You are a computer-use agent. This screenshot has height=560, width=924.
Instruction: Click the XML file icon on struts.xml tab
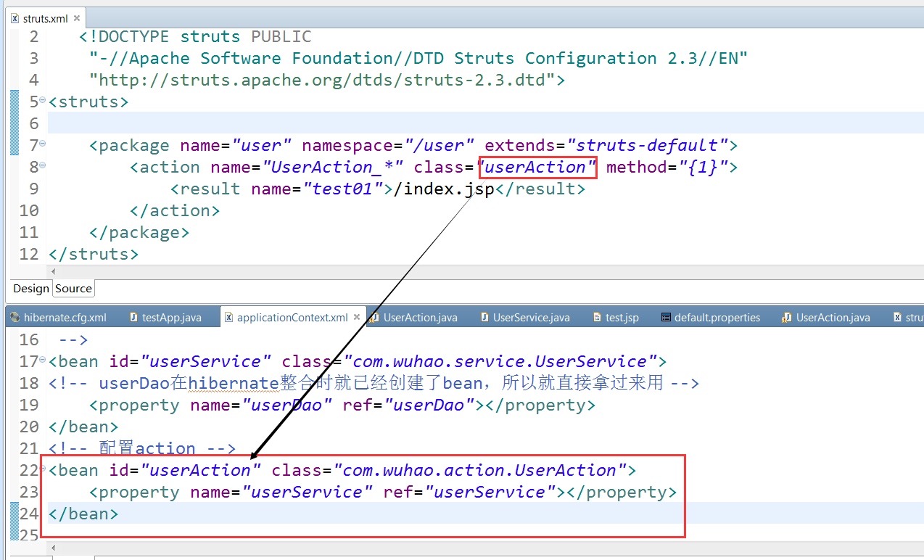click(x=15, y=19)
